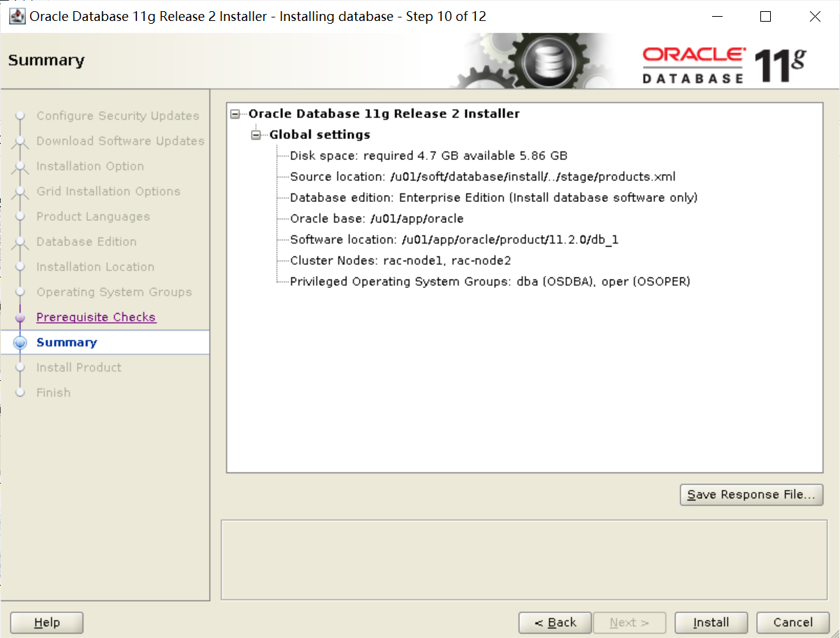The height and width of the screenshot is (638, 840).
Task: Select the Cluster Nodes tree entry
Action: [400, 261]
